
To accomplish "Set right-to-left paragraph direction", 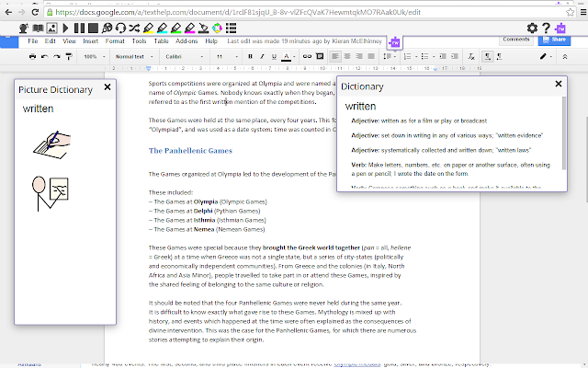I will click(x=500, y=57).
